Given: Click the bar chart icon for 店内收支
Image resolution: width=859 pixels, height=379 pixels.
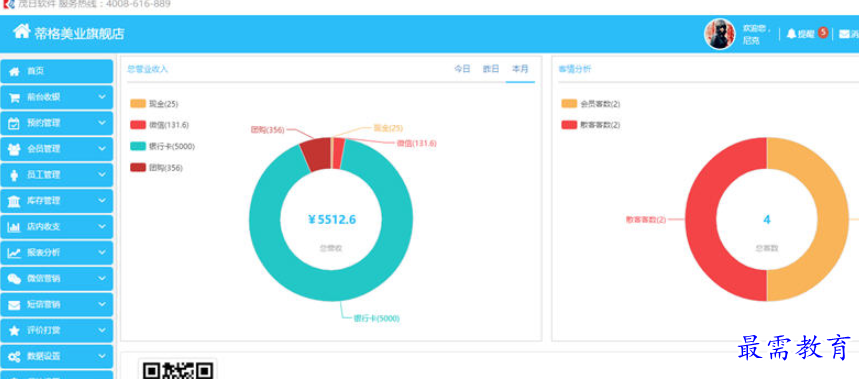Looking at the screenshot, I should [14, 227].
